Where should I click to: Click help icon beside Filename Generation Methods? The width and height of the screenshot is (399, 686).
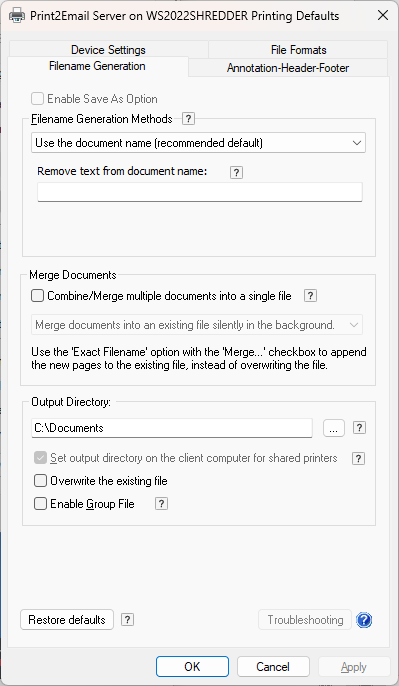coord(188,119)
